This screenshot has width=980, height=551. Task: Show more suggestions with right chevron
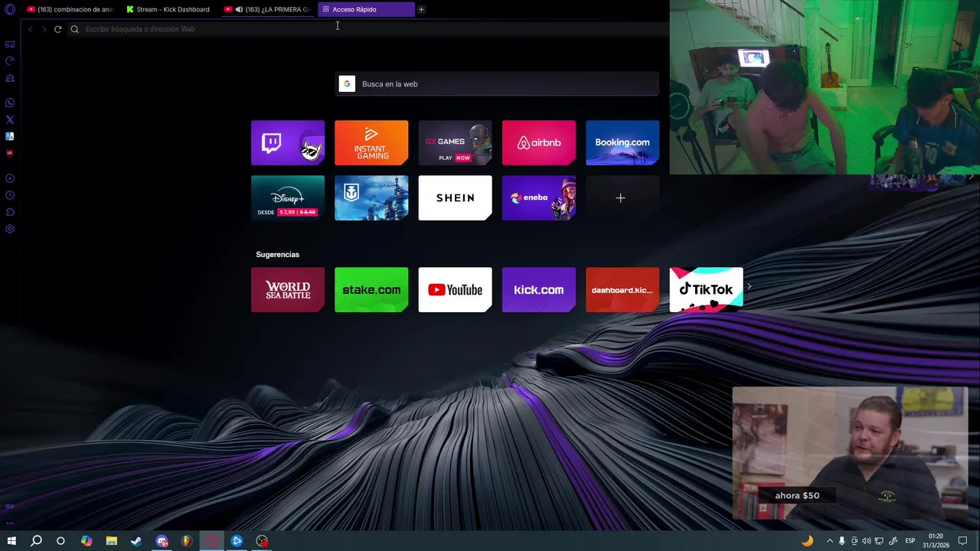749,286
